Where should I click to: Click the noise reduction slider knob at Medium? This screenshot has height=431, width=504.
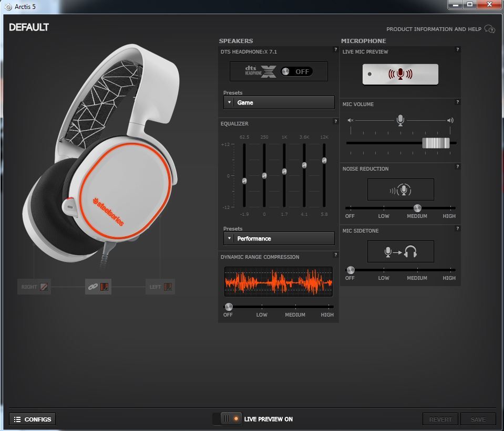417,208
